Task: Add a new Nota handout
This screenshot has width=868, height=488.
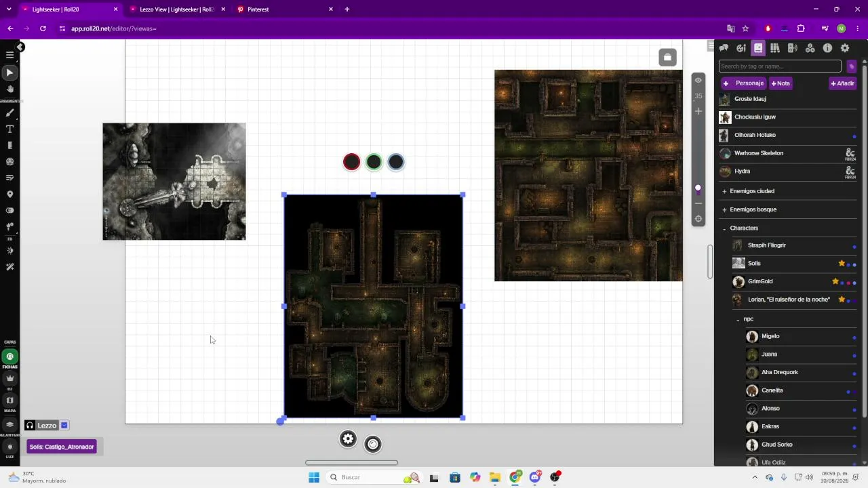Action: click(781, 83)
